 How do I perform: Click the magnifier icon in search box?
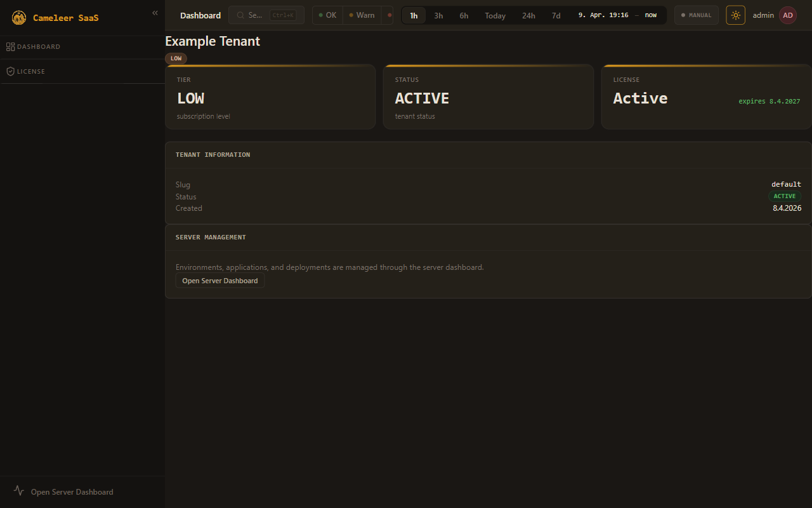click(x=240, y=15)
